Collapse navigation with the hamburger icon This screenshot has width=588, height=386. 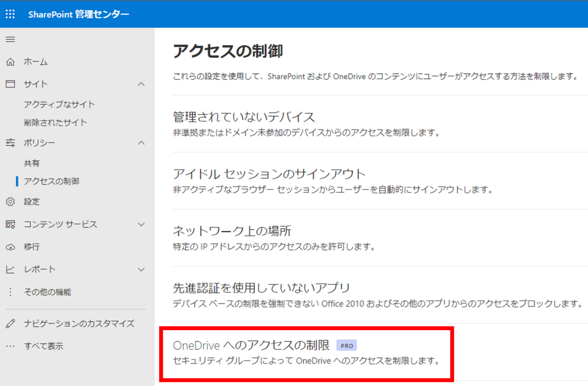[x=10, y=39]
